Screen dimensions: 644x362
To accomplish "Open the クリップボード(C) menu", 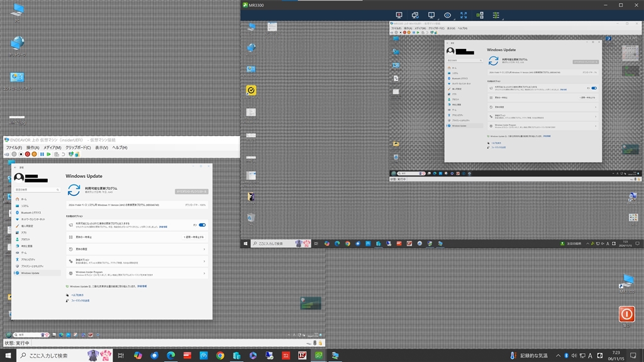I will click(79, 148).
